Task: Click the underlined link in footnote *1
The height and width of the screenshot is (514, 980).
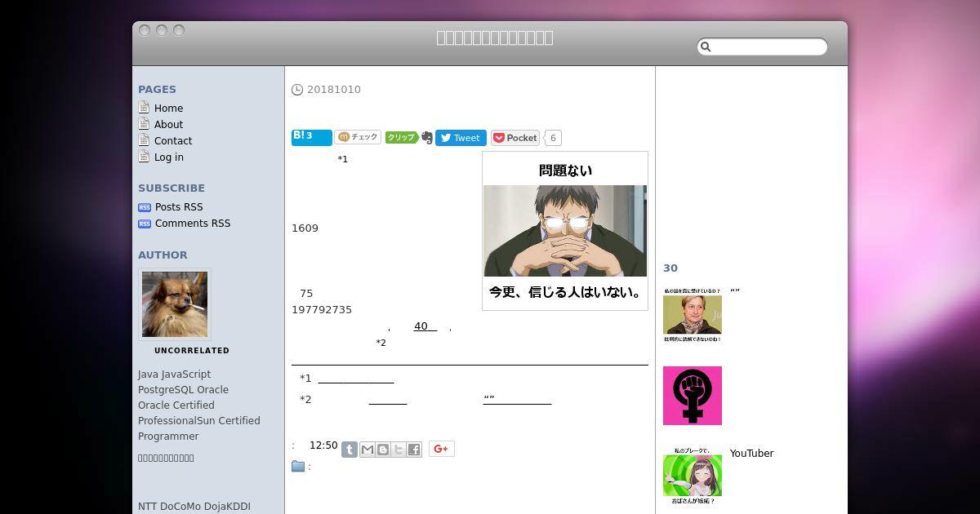Action: click(x=356, y=378)
